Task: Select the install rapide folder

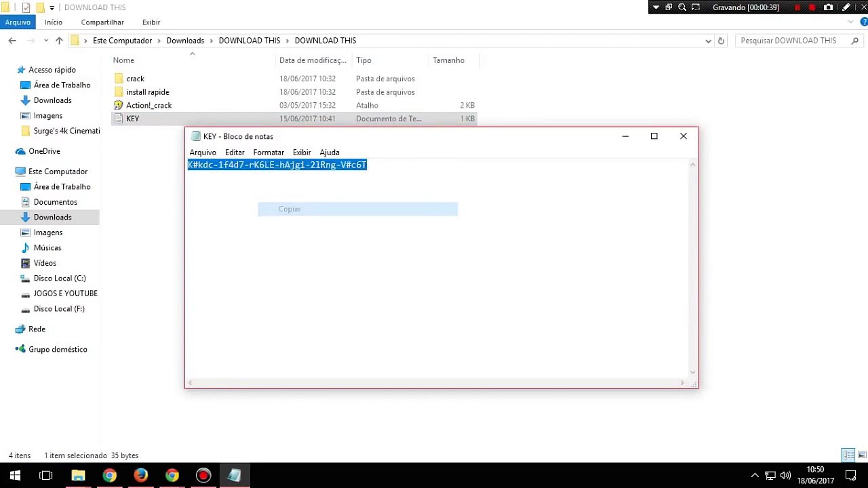Action: [x=147, y=92]
